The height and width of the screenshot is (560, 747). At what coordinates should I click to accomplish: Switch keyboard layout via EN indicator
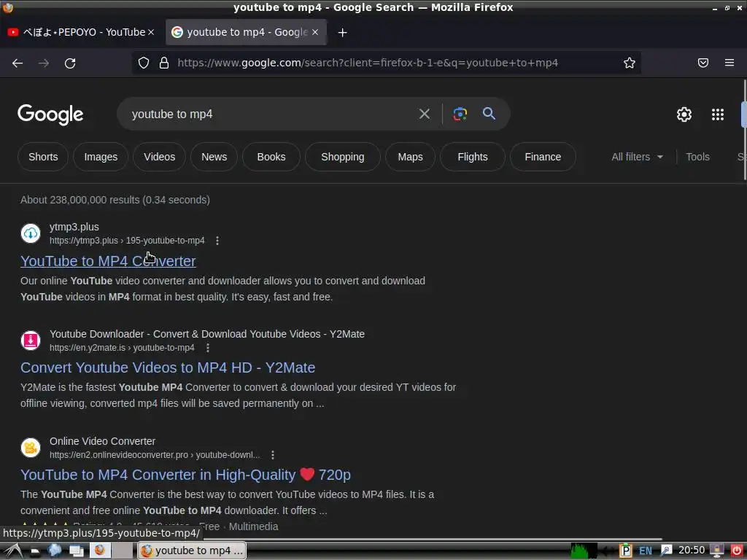point(646,551)
